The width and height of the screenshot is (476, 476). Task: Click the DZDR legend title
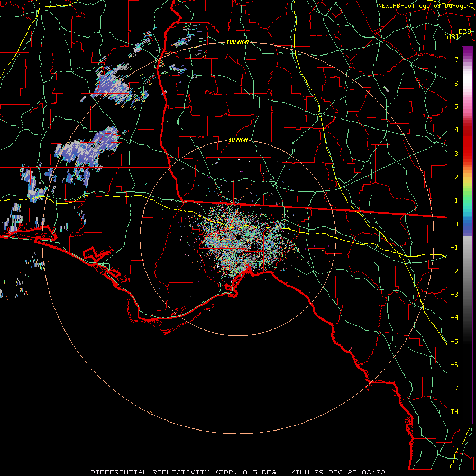coord(465,31)
